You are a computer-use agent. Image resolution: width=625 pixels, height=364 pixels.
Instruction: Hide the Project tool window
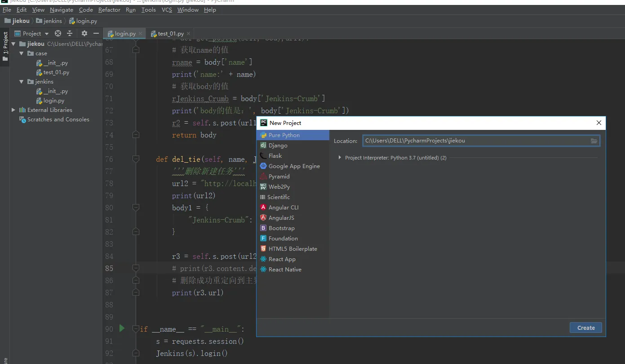click(96, 33)
